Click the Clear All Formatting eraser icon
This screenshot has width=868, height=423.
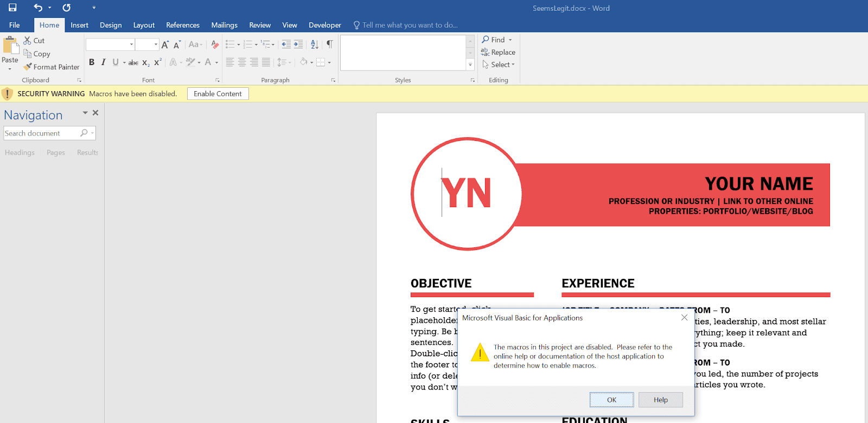(x=215, y=44)
